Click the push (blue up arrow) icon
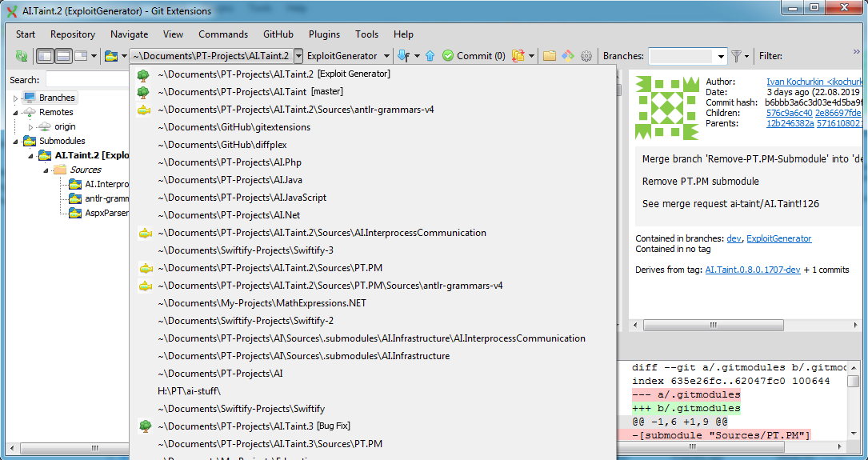The width and height of the screenshot is (868, 460). [430, 56]
